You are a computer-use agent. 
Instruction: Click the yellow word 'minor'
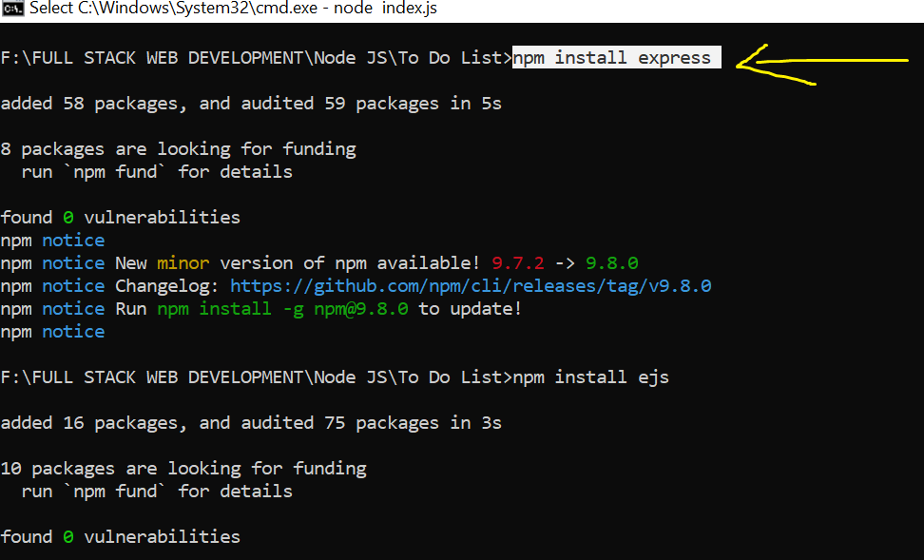(x=183, y=263)
